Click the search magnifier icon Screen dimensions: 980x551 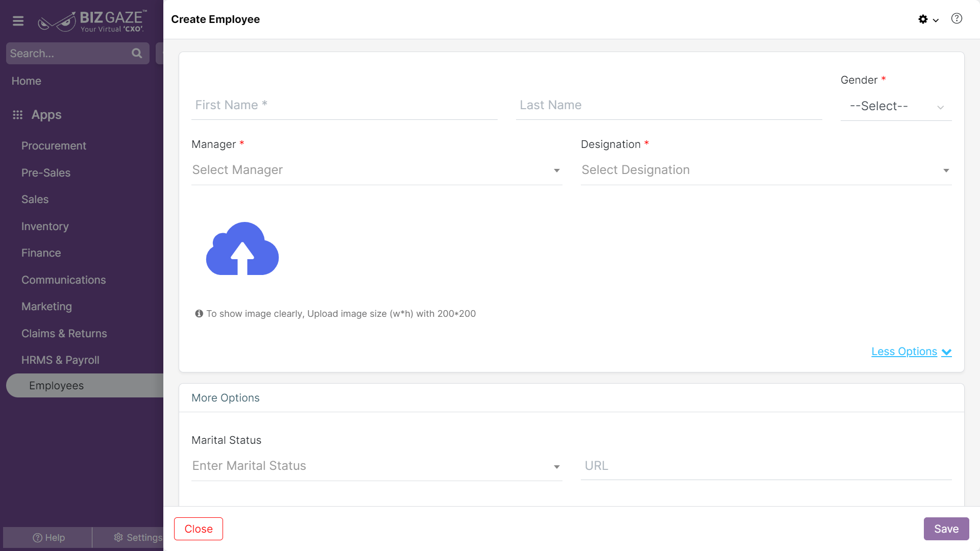[x=137, y=53]
